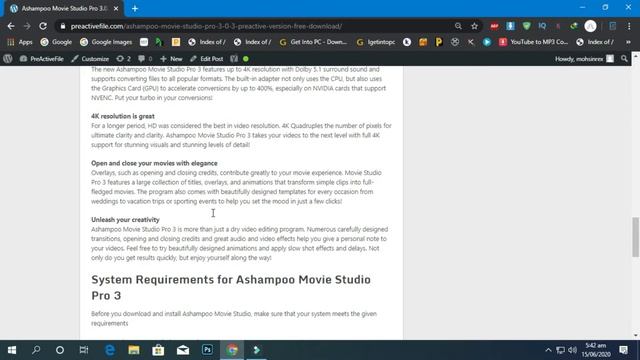
Task: Click New in the WordPress admin bar
Action: coord(171,59)
